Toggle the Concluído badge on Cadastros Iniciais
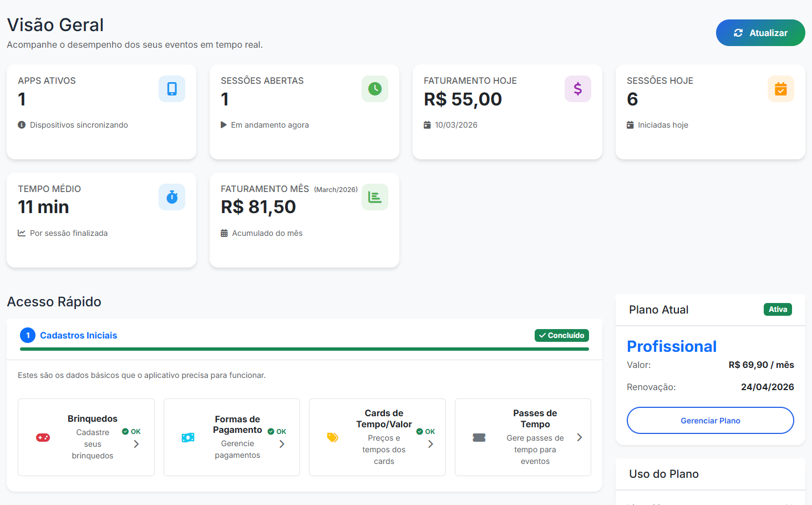The height and width of the screenshot is (505, 812). tap(561, 335)
